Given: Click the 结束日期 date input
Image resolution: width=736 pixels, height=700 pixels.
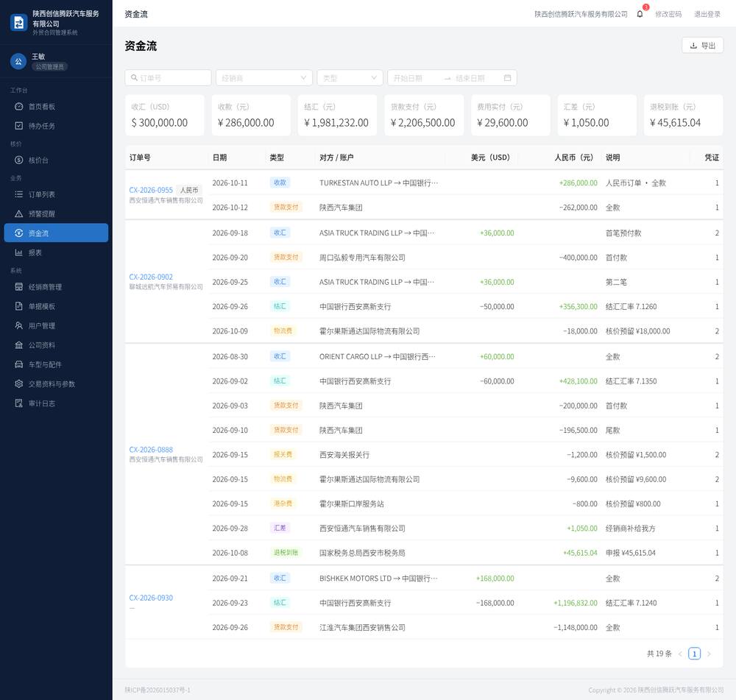Looking at the screenshot, I should (x=476, y=78).
